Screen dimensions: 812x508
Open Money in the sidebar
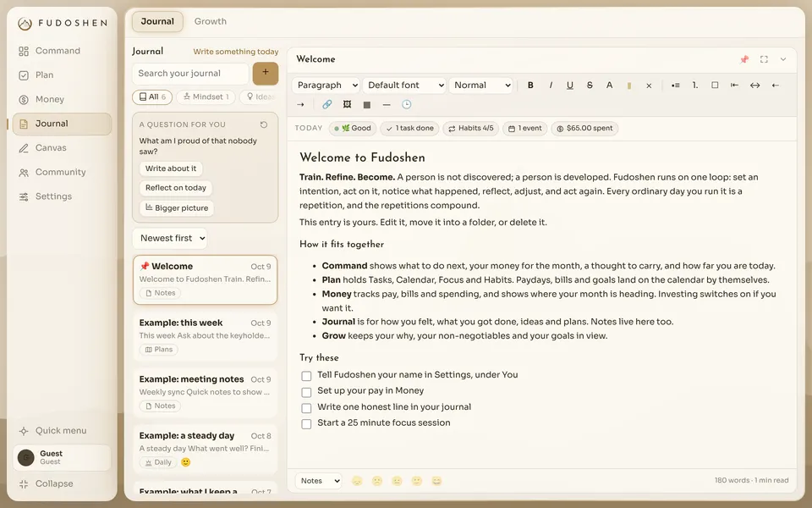(x=62, y=100)
